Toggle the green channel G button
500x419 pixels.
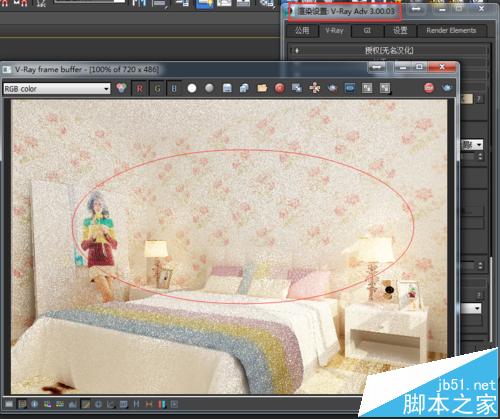point(157,88)
